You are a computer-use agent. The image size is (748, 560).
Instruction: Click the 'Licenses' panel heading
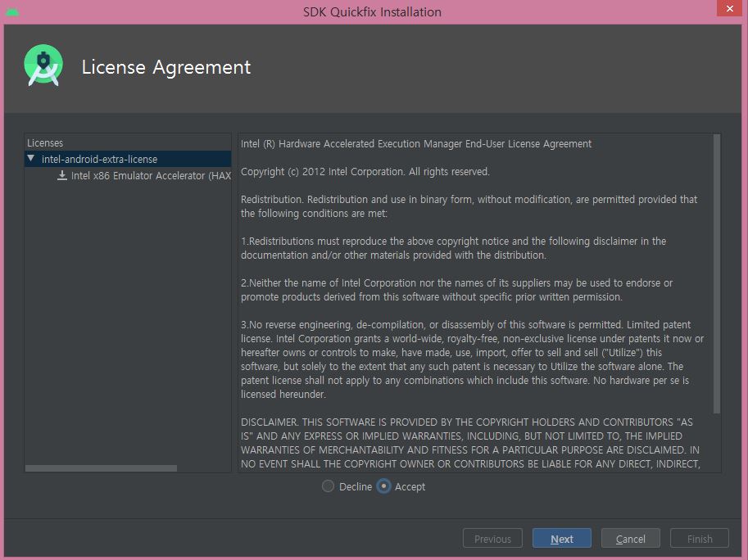coord(45,143)
